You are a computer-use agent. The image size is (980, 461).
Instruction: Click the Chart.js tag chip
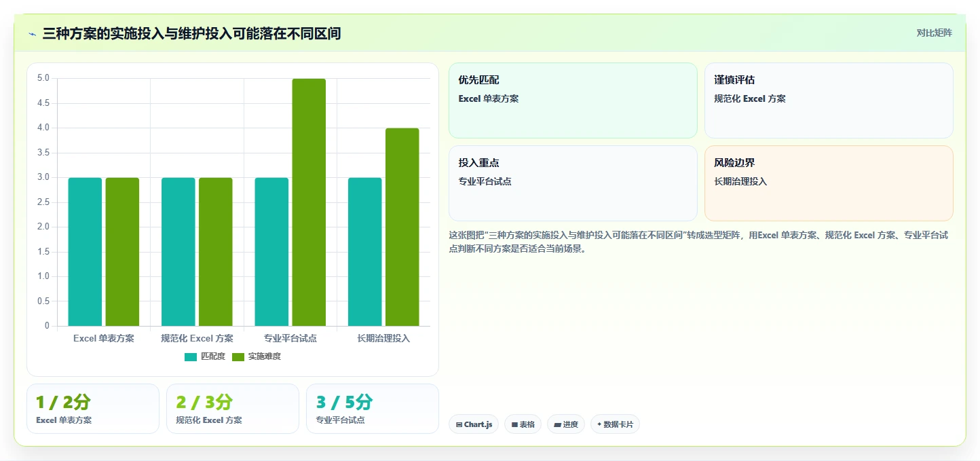click(x=474, y=424)
